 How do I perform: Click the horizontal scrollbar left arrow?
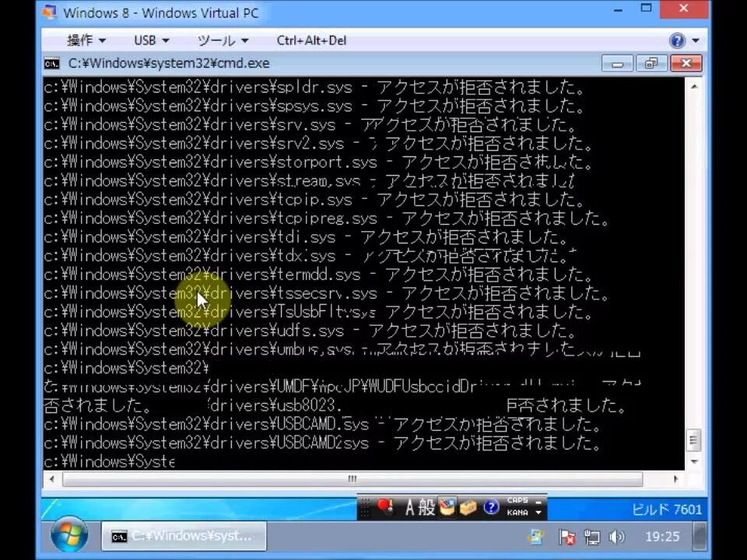point(51,479)
